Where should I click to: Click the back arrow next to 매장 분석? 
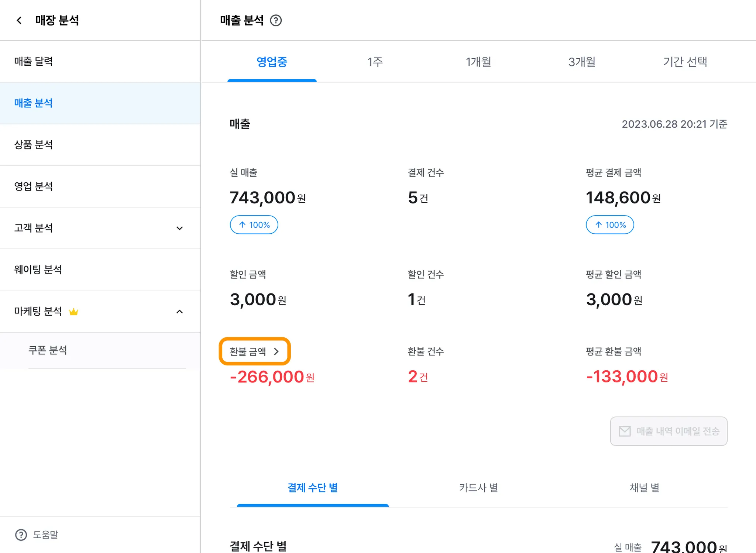click(x=19, y=20)
